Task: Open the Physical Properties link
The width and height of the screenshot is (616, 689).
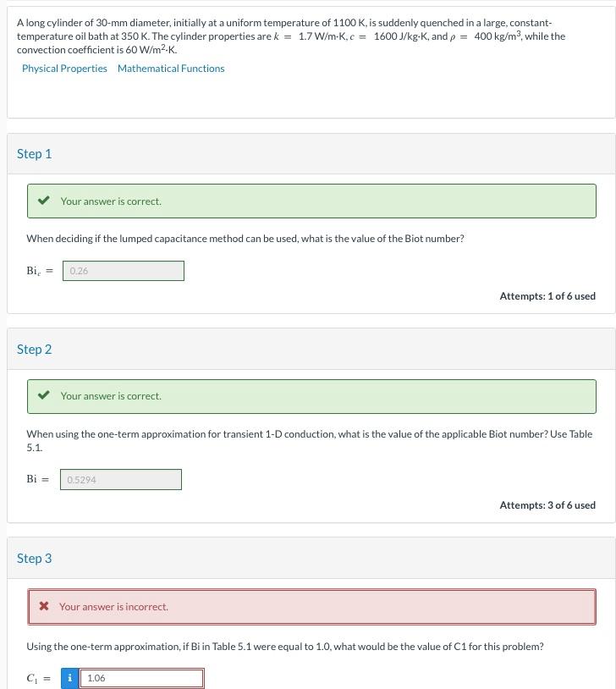Action: click(64, 69)
